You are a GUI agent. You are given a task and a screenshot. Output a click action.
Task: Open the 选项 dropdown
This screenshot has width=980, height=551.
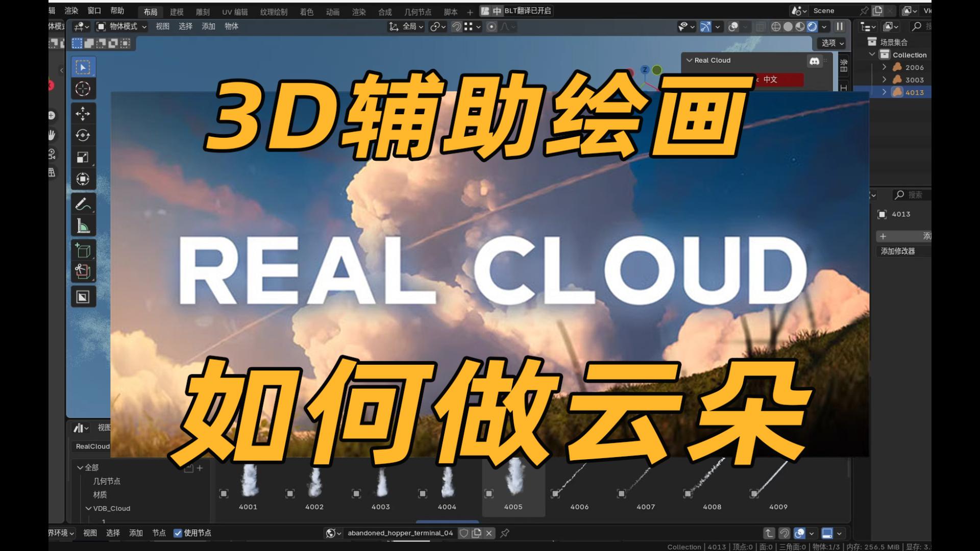(831, 43)
